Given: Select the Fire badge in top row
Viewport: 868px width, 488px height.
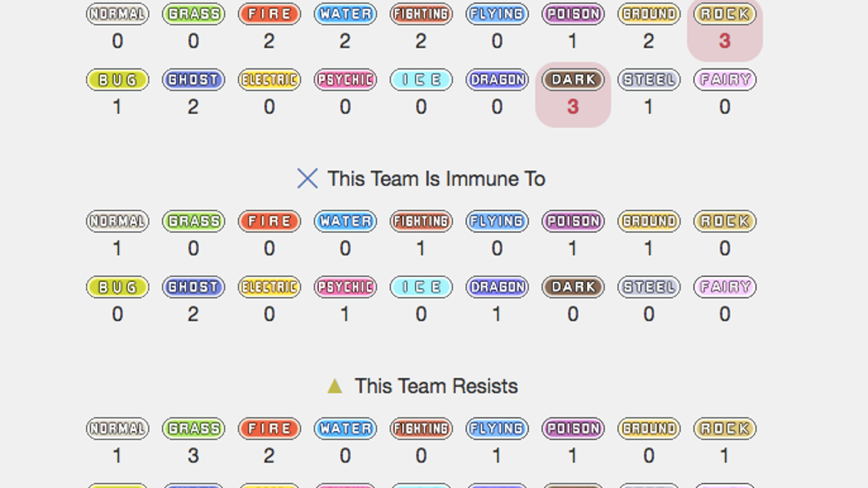Looking at the screenshot, I should point(269,14).
